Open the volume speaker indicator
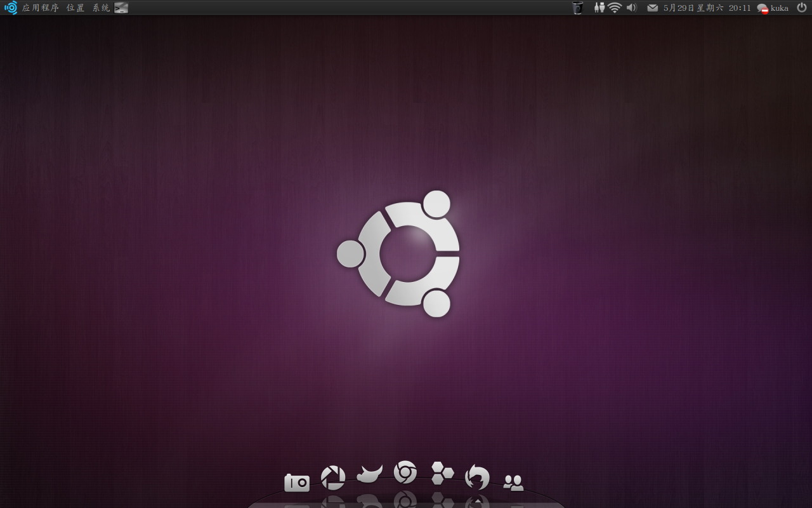The height and width of the screenshot is (508, 812). click(631, 8)
